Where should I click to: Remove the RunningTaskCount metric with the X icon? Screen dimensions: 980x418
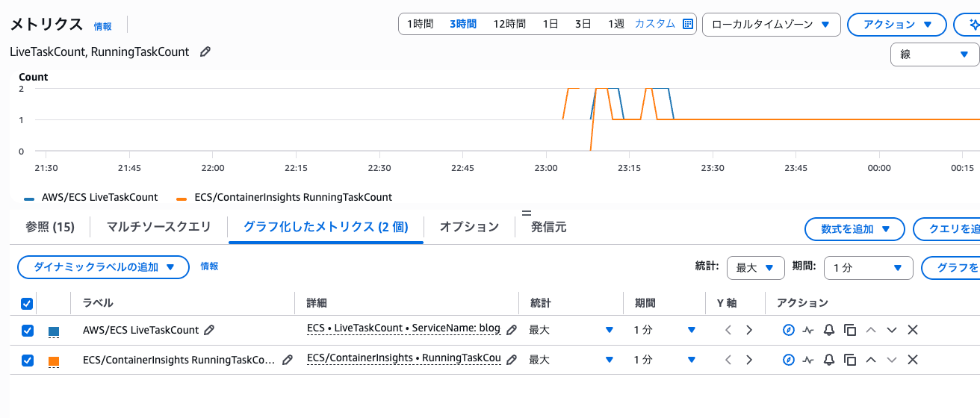(x=912, y=360)
